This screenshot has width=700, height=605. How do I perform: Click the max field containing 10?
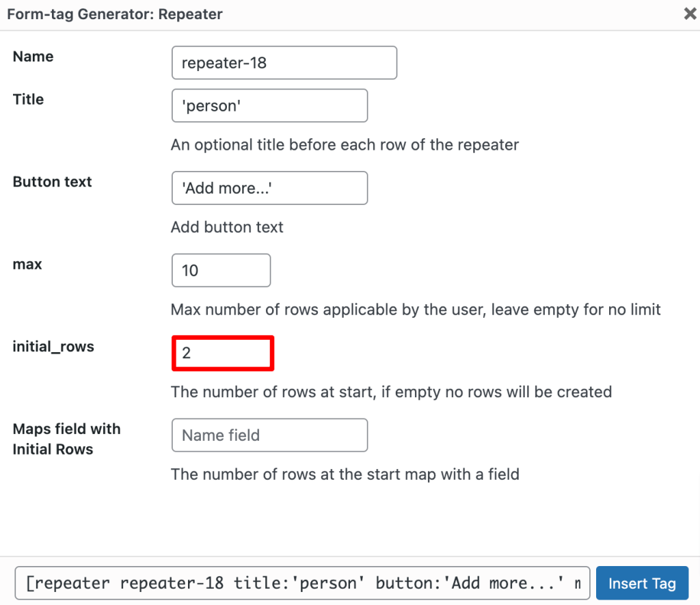(220, 270)
